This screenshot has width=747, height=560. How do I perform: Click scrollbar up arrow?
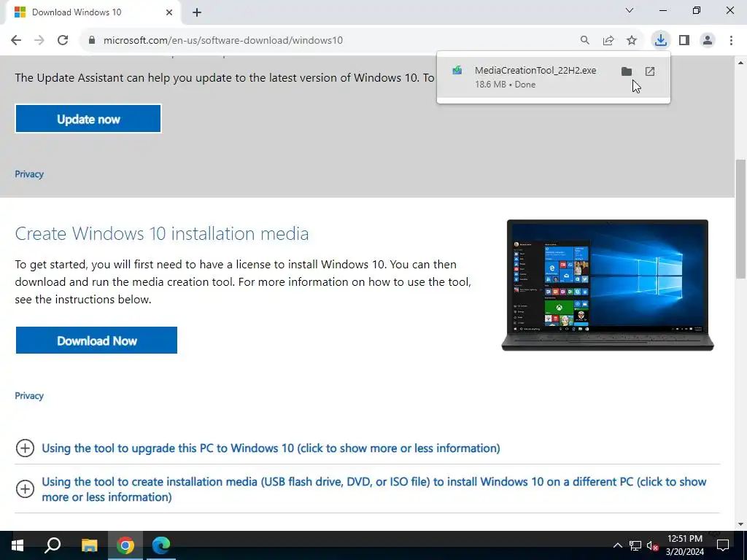pos(741,63)
